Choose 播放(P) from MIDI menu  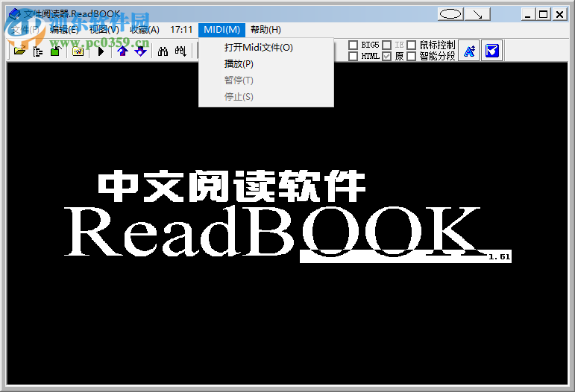pos(266,64)
